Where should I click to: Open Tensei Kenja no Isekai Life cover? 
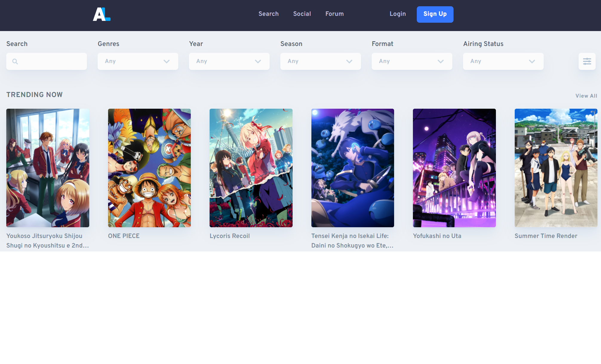pyautogui.click(x=353, y=168)
